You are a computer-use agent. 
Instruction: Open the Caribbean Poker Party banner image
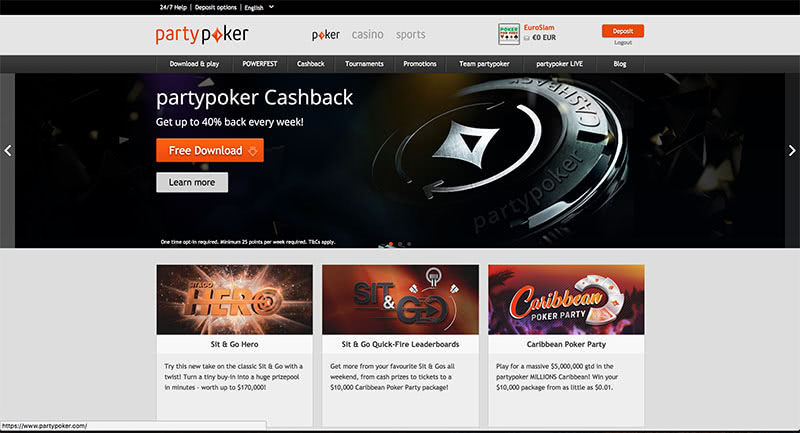(x=566, y=299)
